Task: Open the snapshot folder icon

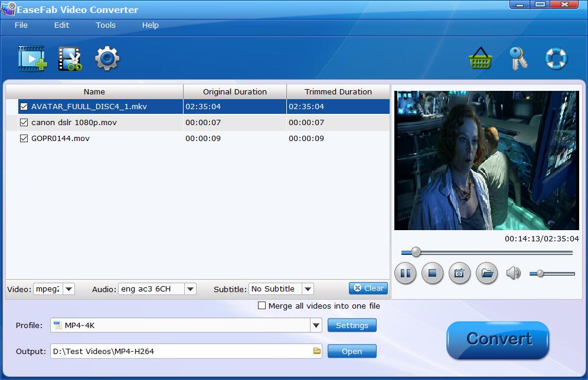Action: pyautogui.click(x=487, y=273)
